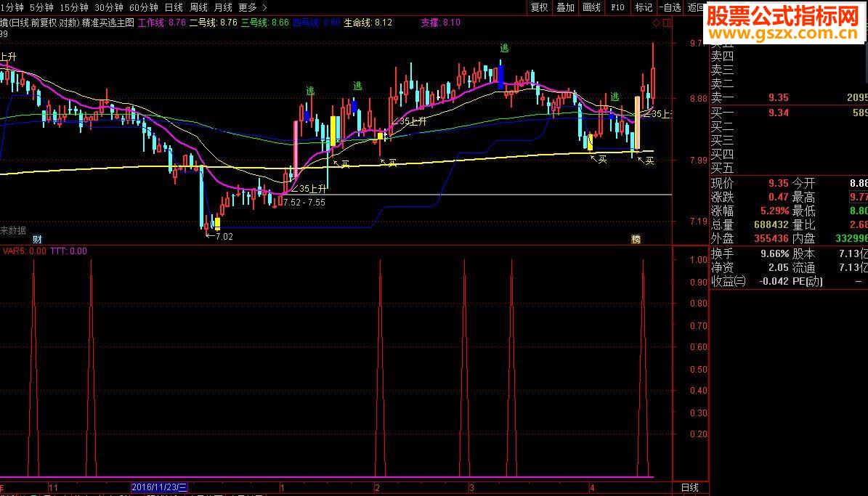Click the leftmost 逃 signal above the candles
Image resolution: width=868 pixels, height=496 pixels.
[x=311, y=91]
